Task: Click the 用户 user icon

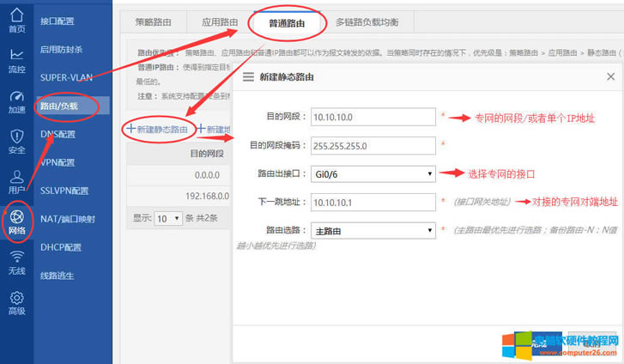Action: click(x=16, y=181)
